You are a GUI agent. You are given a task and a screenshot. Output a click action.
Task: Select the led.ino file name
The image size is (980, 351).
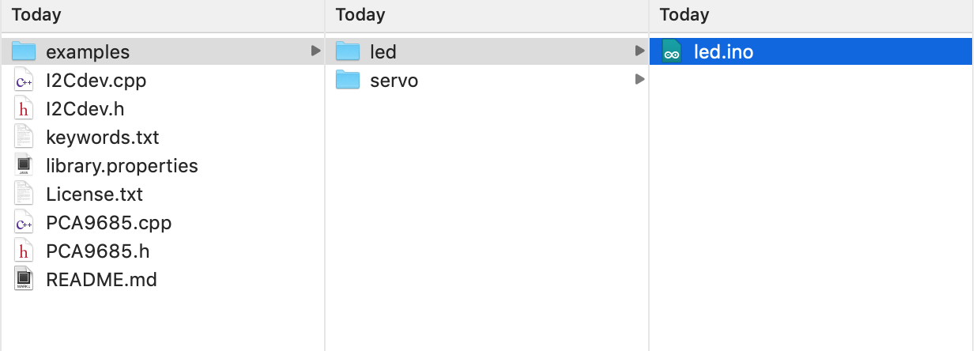[723, 52]
